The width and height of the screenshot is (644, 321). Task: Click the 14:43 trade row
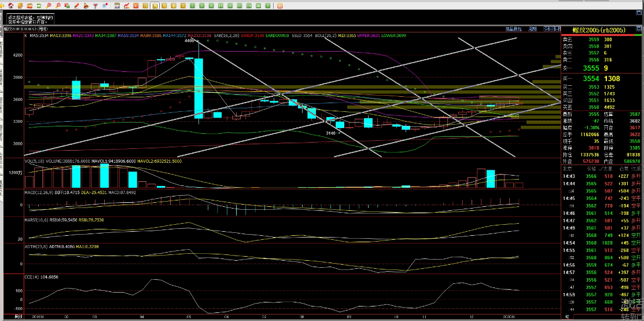coord(602,177)
